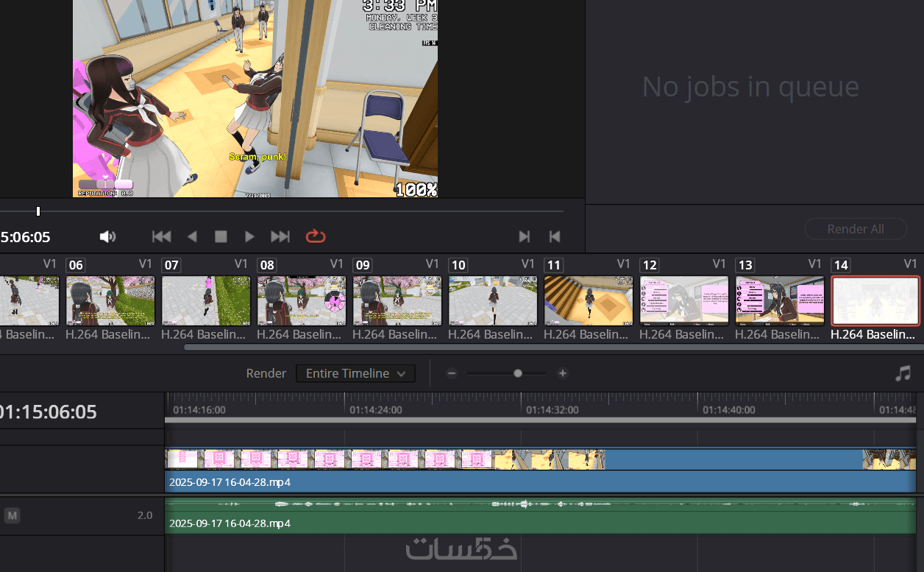Select clip thumbnail 11
Viewport: 924px width, 572px height.
click(589, 301)
